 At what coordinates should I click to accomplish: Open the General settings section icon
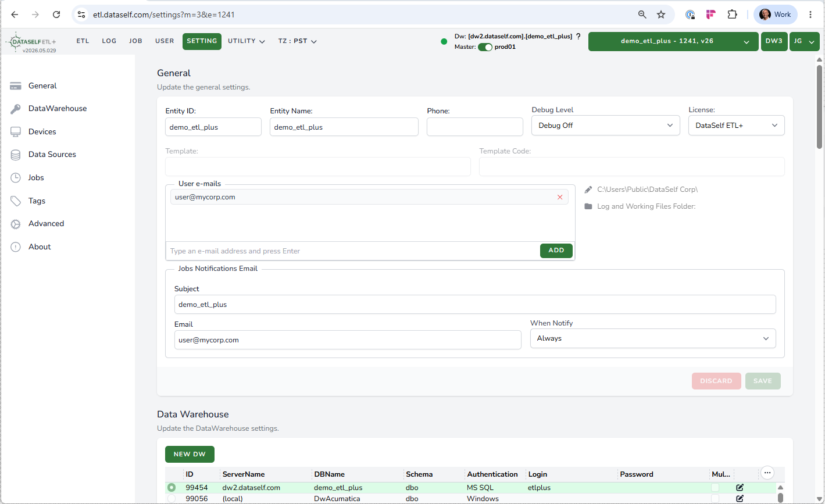coord(16,86)
